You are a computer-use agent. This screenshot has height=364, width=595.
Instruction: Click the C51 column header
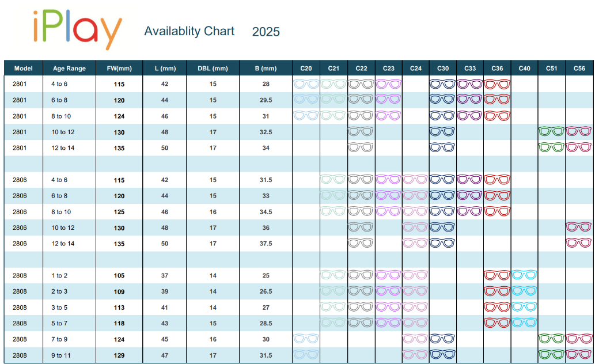551,68
